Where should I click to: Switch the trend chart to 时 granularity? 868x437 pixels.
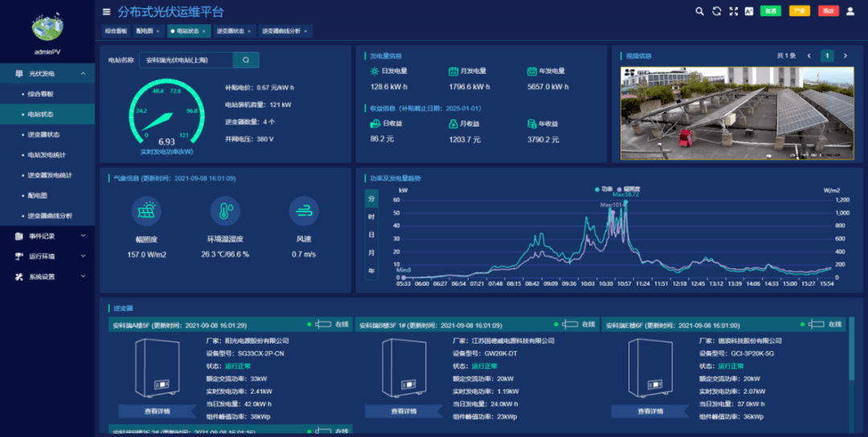pos(371,217)
